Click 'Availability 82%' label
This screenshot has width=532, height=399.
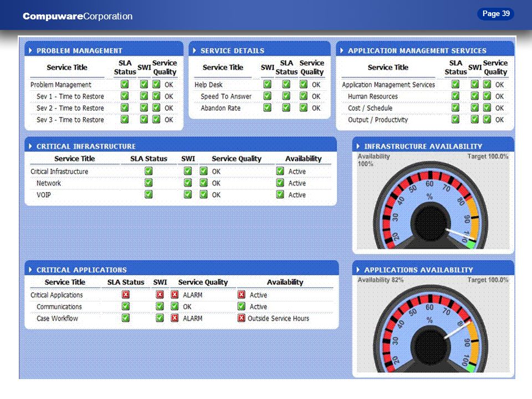coord(381,280)
